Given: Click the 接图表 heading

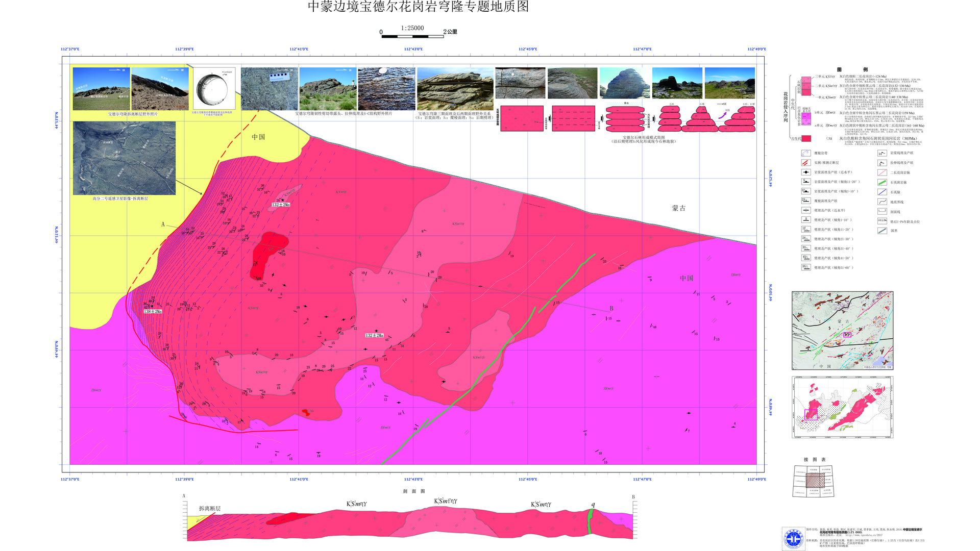Looking at the screenshot, I should coord(815,460).
